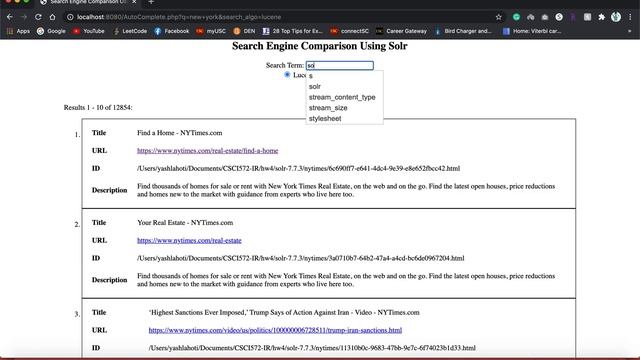Image resolution: width=640 pixels, height=360 pixels.
Task: Click the browser forward arrow
Action: click(24, 17)
